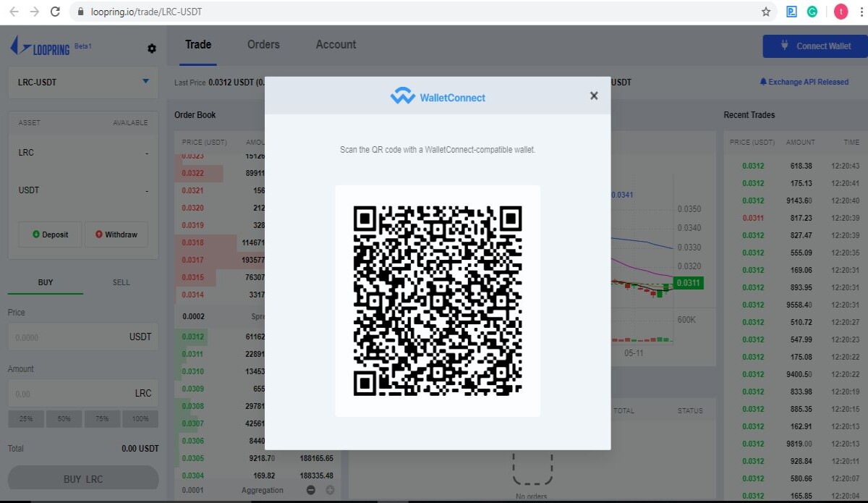The width and height of the screenshot is (868, 503).
Task: Focus the Amount input field
Action: click(83, 393)
